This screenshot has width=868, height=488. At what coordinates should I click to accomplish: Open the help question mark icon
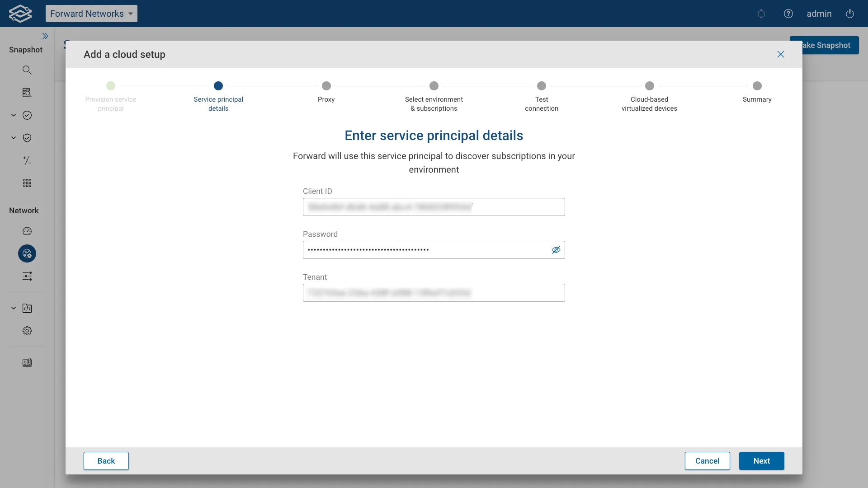coord(788,14)
